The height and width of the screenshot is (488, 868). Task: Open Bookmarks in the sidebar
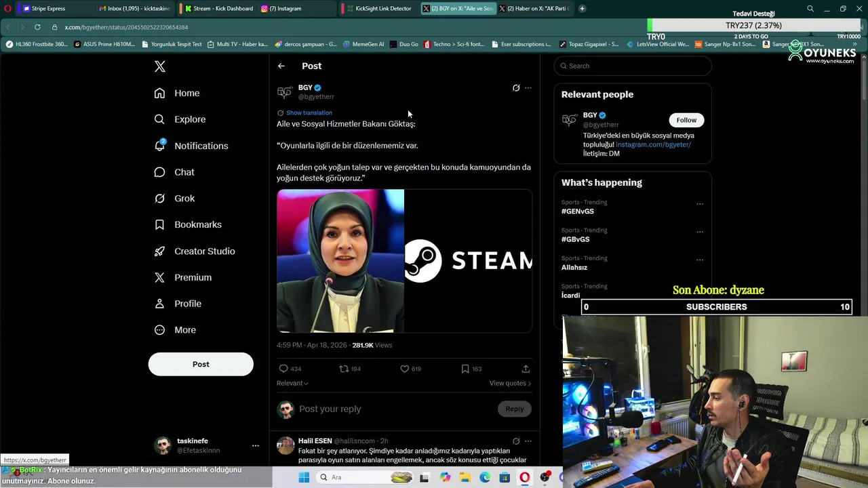coord(187,224)
